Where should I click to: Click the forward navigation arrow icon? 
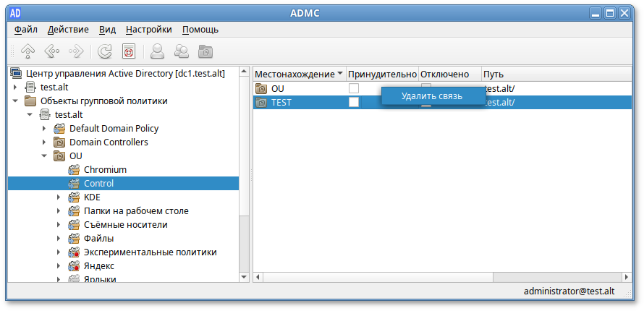point(76,51)
